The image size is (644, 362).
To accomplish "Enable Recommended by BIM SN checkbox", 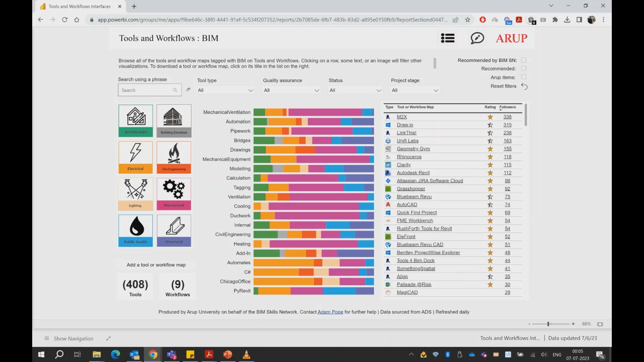I will pos(523,60).
